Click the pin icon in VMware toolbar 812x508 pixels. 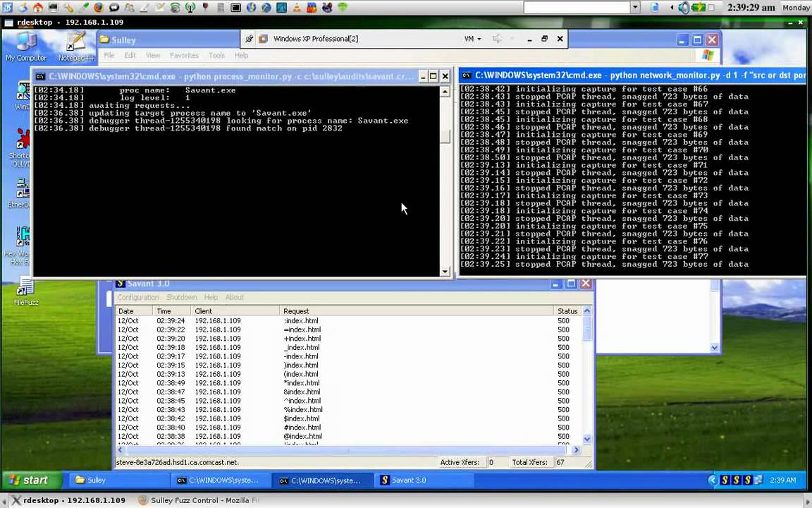point(249,39)
